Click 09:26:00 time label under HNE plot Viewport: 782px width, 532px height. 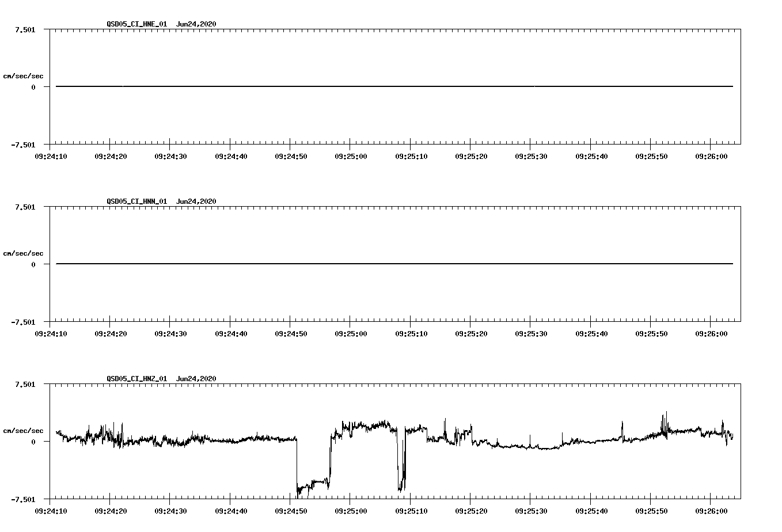point(711,156)
